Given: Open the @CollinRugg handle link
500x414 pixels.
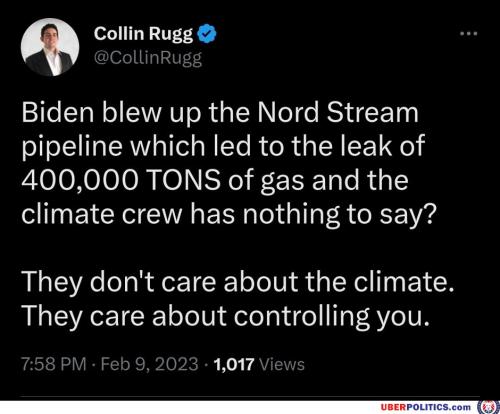Looking at the screenshot, I should click(148, 58).
